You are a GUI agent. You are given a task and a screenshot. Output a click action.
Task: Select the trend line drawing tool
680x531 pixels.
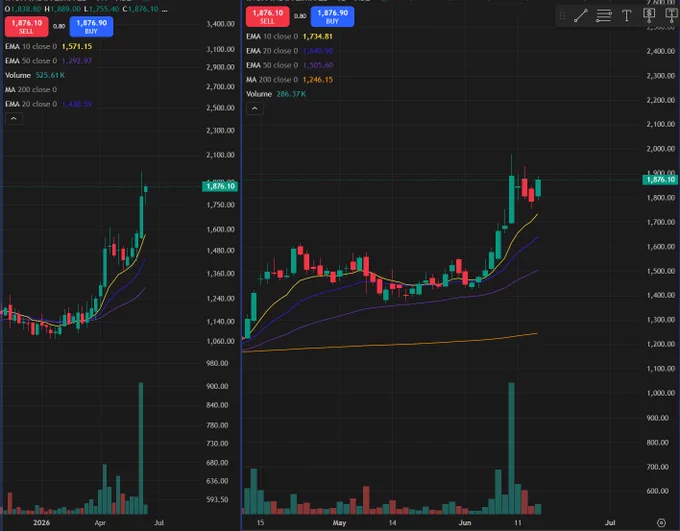pos(581,16)
